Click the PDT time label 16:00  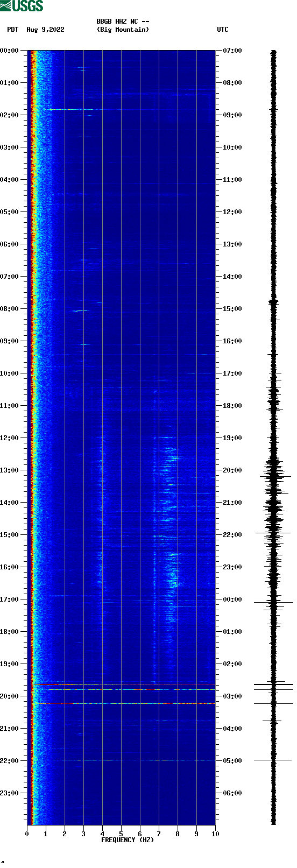pos(10,567)
